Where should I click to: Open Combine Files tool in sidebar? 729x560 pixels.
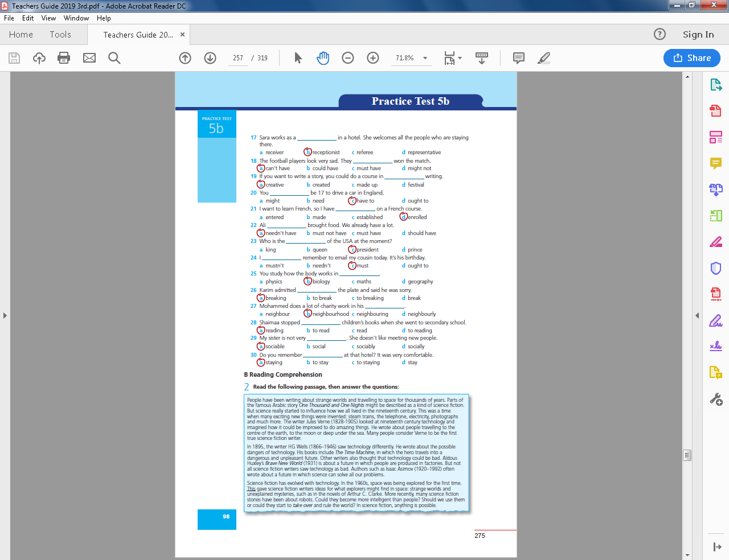pyautogui.click(x=716, y=190)
